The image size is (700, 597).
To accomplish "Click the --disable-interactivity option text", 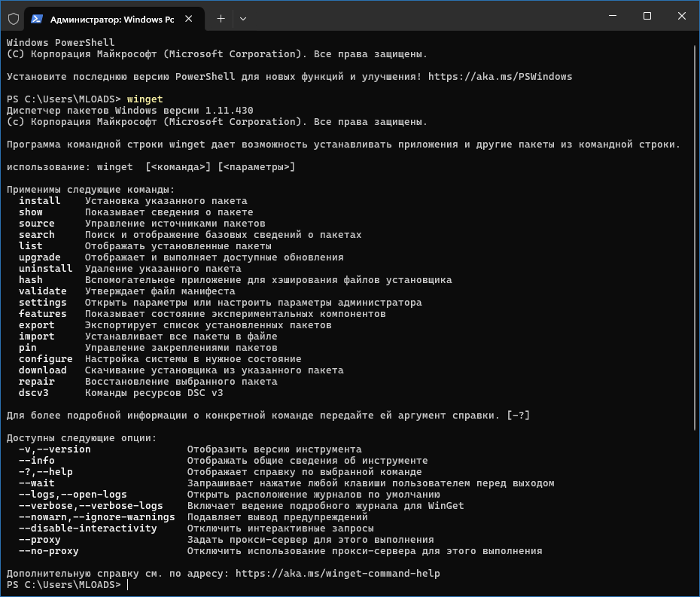I will tap(87, 528).
